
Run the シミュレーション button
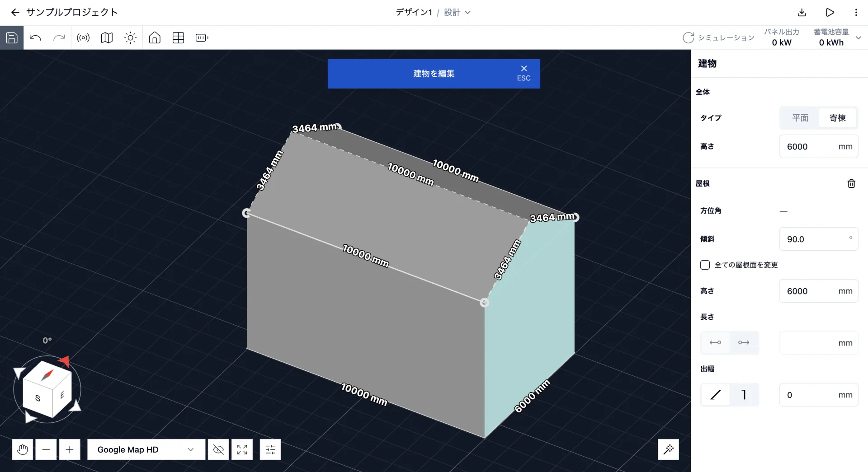(718, 38)
